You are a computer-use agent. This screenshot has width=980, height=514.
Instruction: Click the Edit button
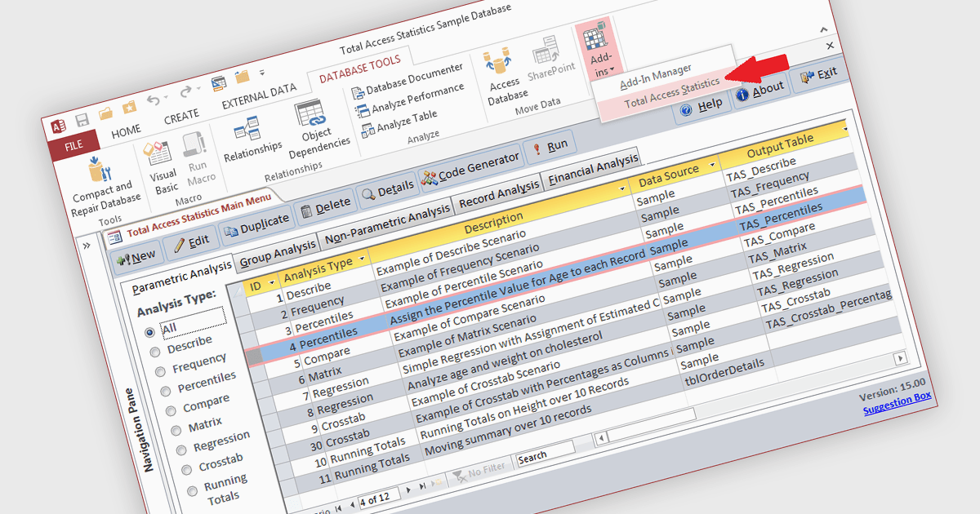[190, 241]
